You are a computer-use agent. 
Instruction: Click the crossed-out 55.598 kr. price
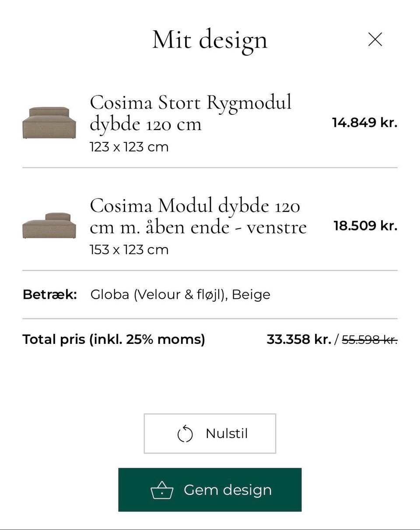pos(369,339)
